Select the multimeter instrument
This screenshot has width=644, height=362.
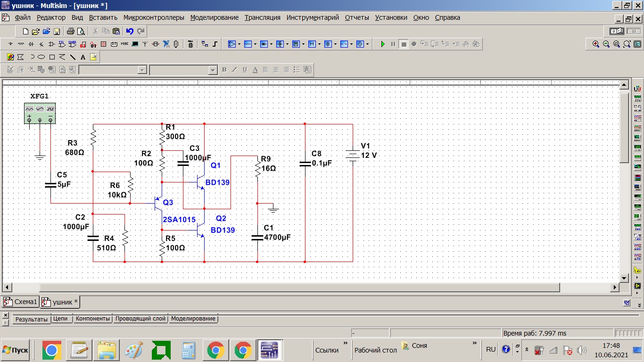(637, 88)
